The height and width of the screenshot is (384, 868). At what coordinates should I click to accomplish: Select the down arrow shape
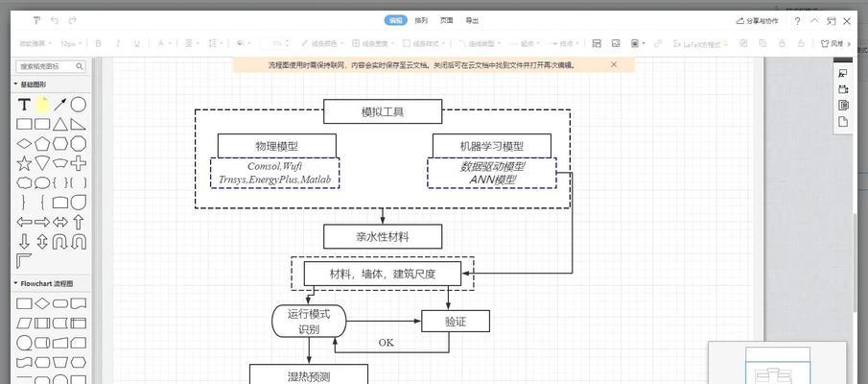(24, 242)
